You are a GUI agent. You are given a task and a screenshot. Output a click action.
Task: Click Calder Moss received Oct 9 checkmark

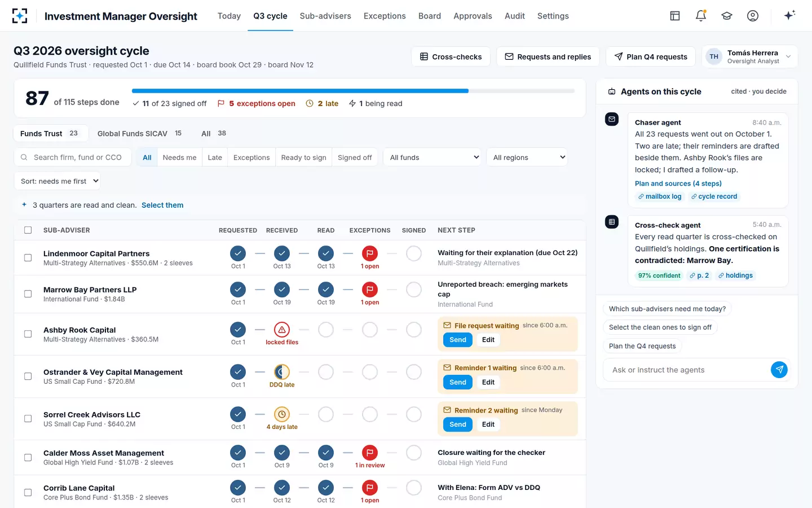pos(282,453)
